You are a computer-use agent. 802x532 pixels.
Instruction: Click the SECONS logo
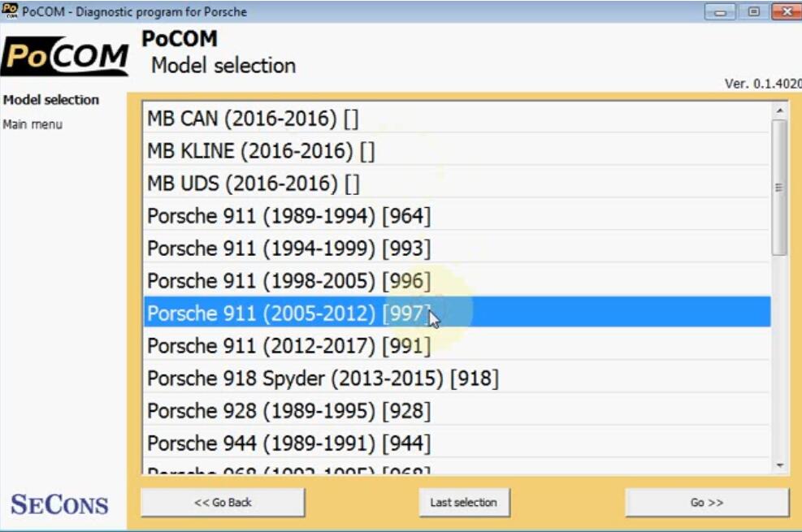[x=59, y=505]
